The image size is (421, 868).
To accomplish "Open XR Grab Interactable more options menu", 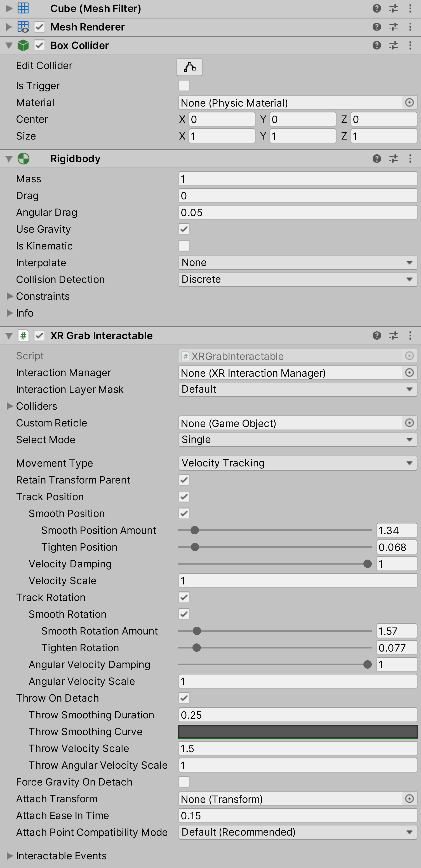I will (410, 336).
